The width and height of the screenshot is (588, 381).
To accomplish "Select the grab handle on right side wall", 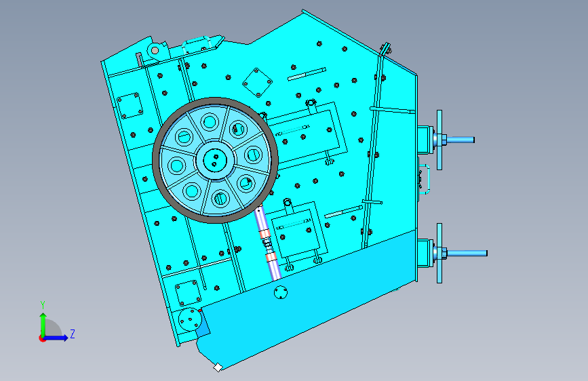I will click(424, 179).
